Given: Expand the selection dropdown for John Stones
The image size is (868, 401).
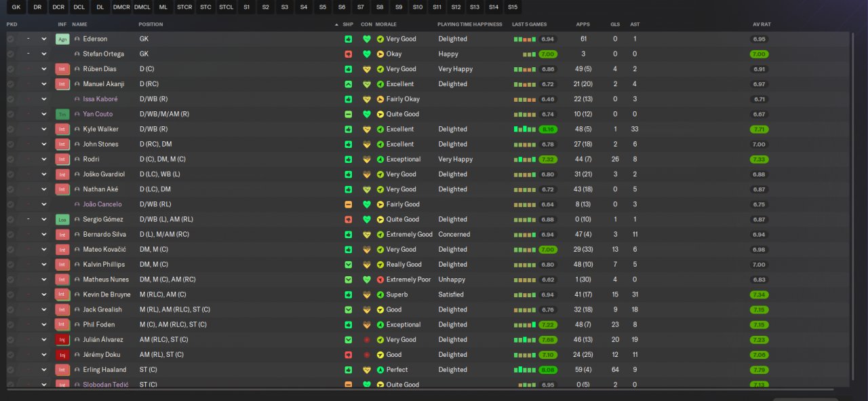Looking at the screenshot, I should tap(44, 144).
